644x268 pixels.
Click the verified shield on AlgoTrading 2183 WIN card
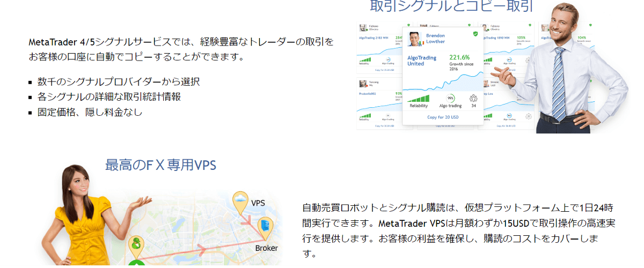coord(409,25)
